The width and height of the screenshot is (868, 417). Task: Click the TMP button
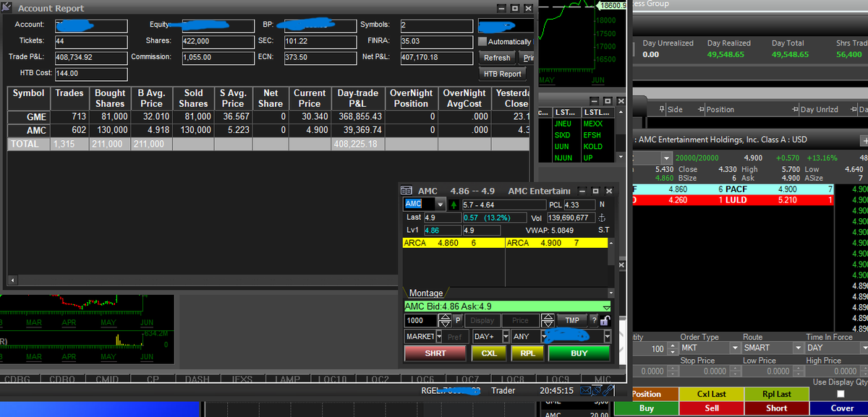572,321
